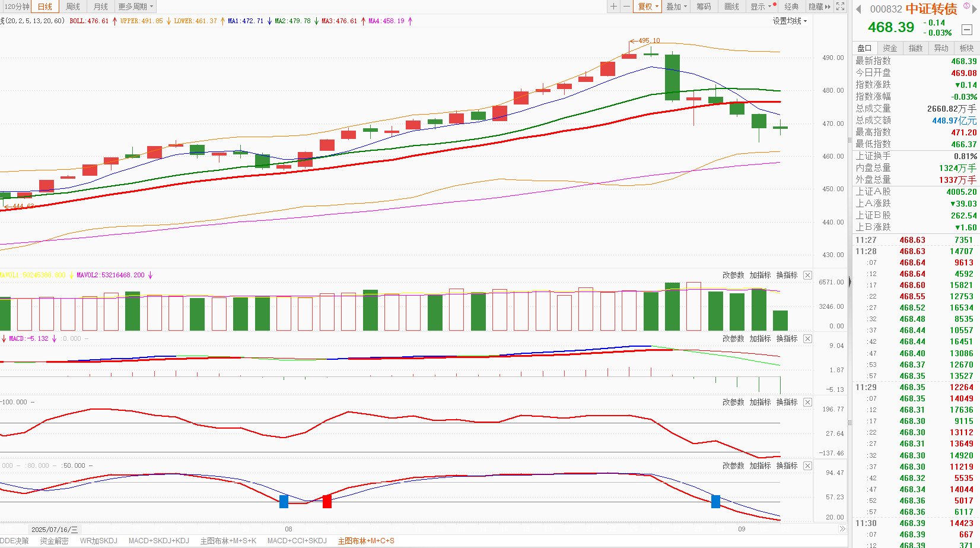
Task: Close the SKDJ indicator sub-panel
Action: [807, 465]
